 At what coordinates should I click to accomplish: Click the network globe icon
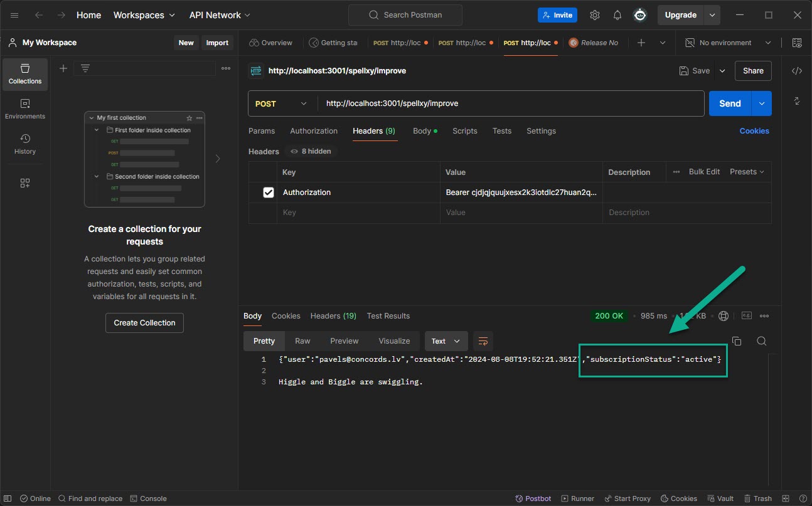click(x=724, y=316)
